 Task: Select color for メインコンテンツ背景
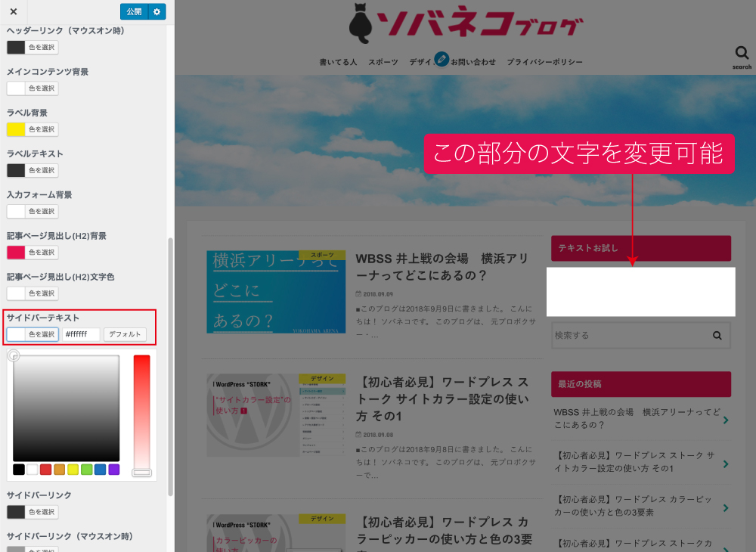tap(33, 88)
